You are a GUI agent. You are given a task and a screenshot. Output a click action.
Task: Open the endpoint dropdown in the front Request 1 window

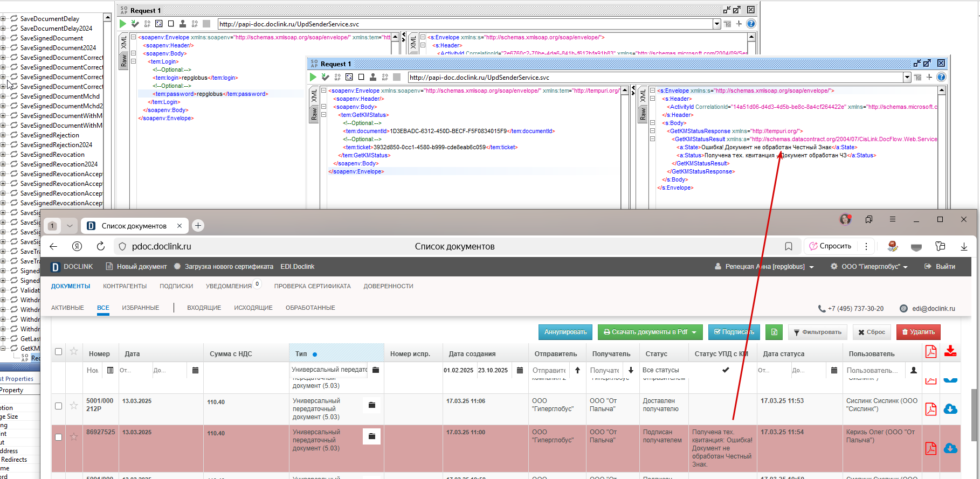point(907,78)
